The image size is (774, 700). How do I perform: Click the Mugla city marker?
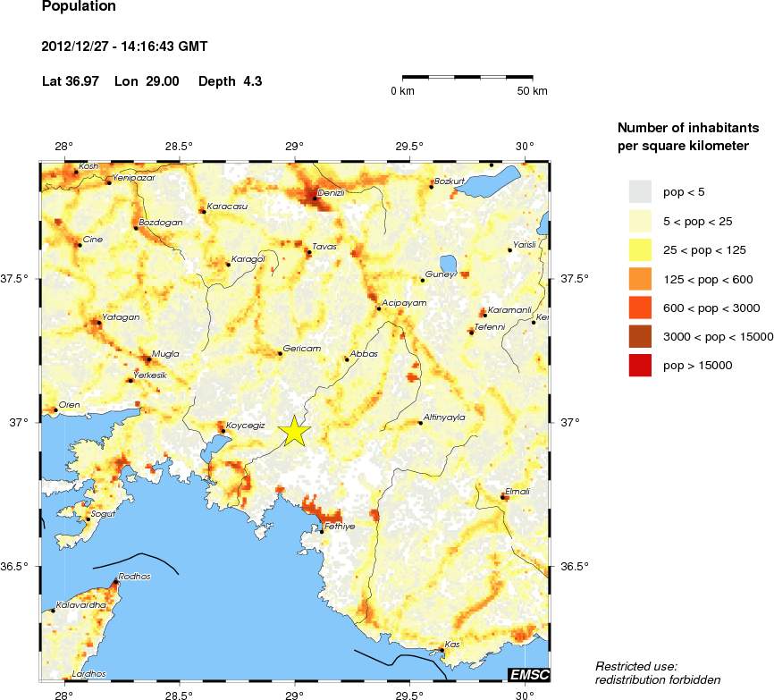click(147, 359)
